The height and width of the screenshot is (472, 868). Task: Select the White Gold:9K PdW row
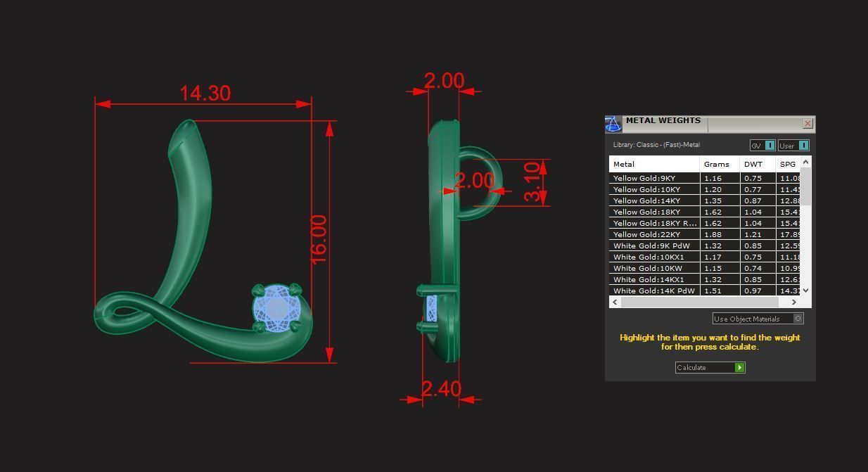pos(705,245)
